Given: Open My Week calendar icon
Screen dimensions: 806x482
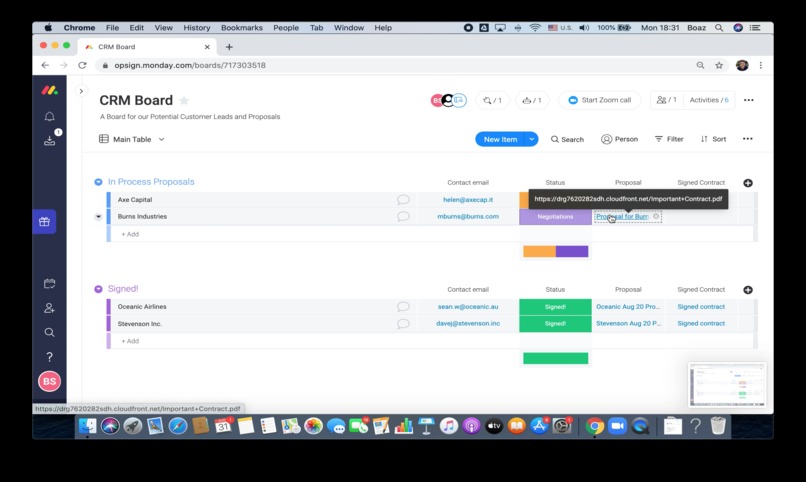Looking at the screenshot, I should (49, 283).
